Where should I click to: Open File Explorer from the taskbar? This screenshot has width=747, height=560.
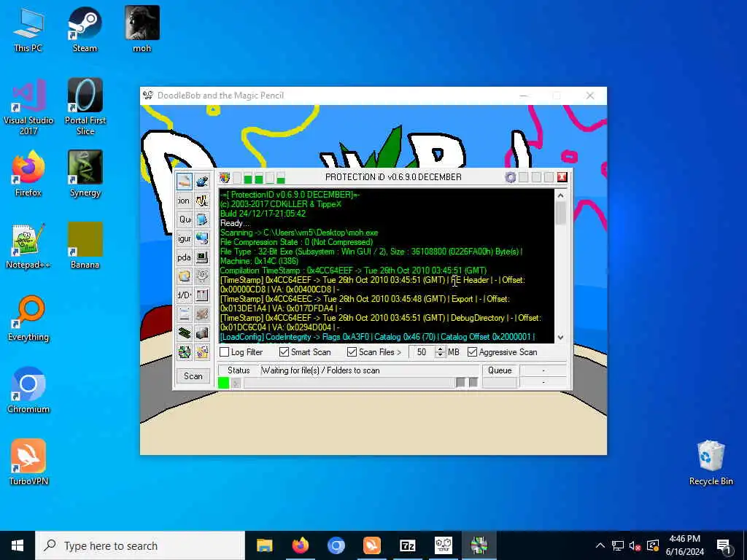coord(264,545)
